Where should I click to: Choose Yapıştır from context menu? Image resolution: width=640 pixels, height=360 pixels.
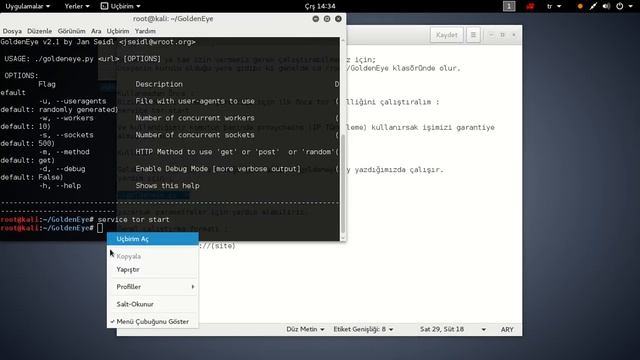(153, 269)
